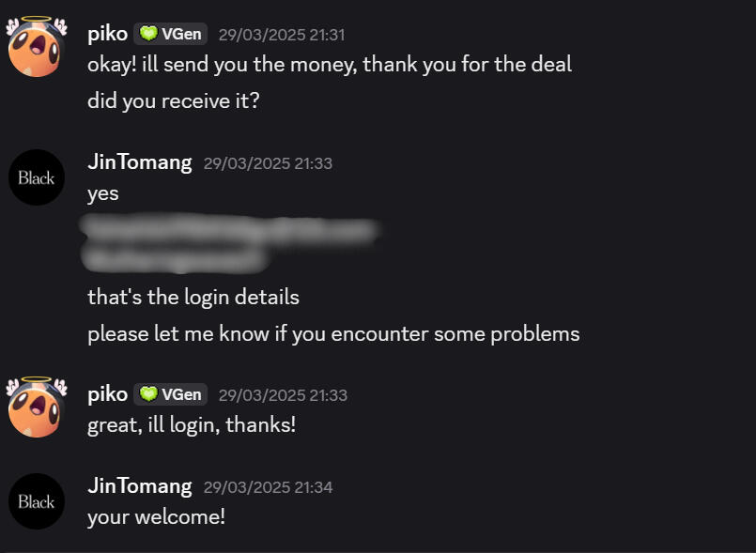Click the piko username above 'okay! ill send you the money'
The image size is (756, 553).
coord(107,34)
